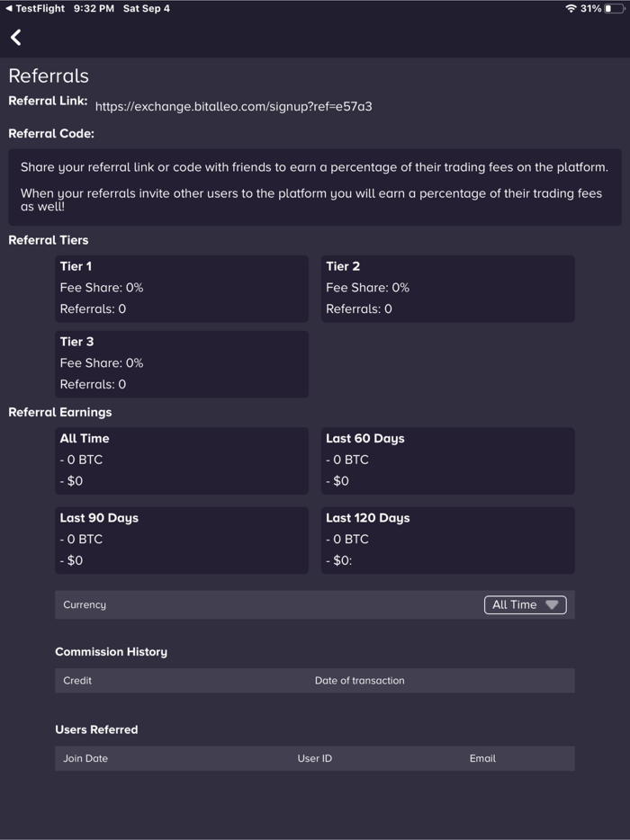Viewport: 630px width, 840px height.
Task: Tap the Last 60 Days earnings card
Action: 447,460
